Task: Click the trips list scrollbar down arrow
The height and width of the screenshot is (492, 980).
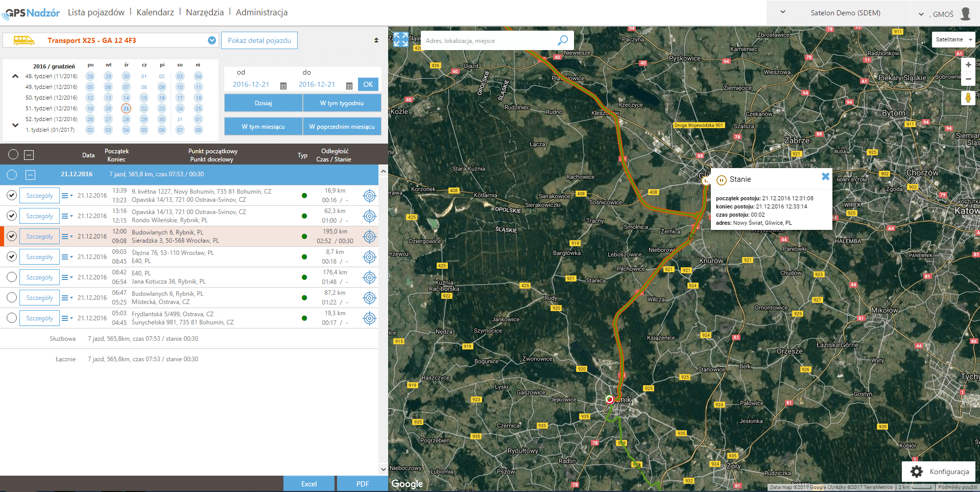Action: (384, 468)
